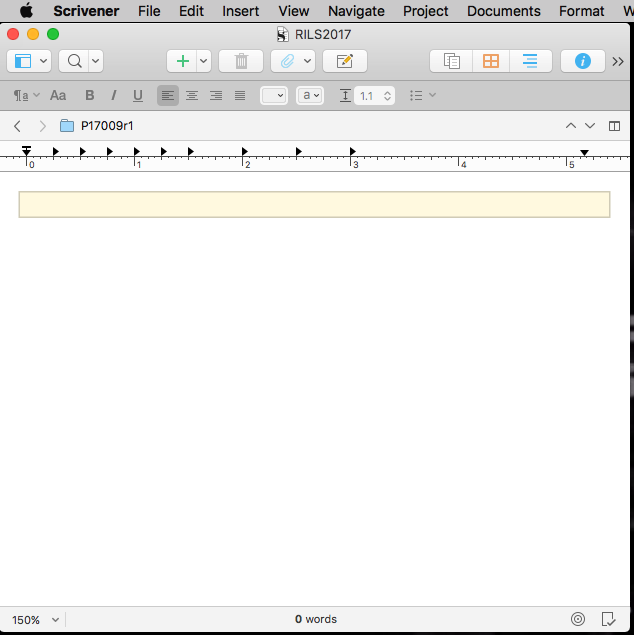Click the 0 words count label
Image resolution: width=634 pixels, height=635 pixels.
click(316, 620)
